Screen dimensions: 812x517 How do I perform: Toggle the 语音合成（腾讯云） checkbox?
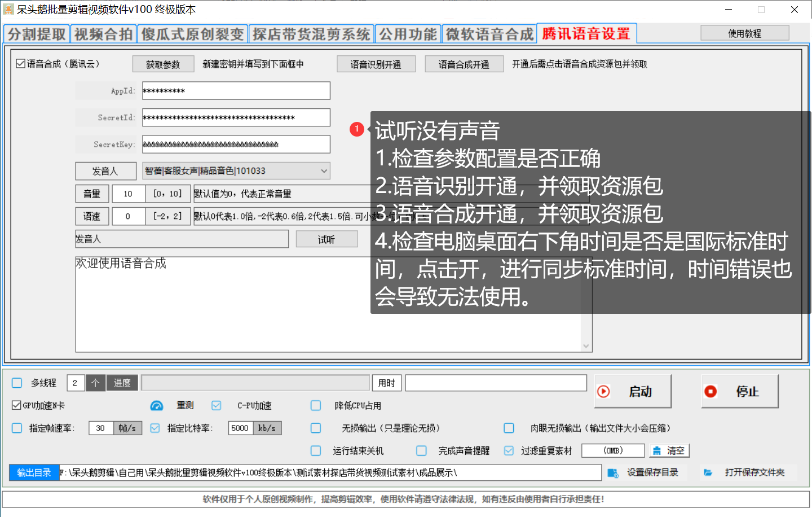click(x=21, y=64)
